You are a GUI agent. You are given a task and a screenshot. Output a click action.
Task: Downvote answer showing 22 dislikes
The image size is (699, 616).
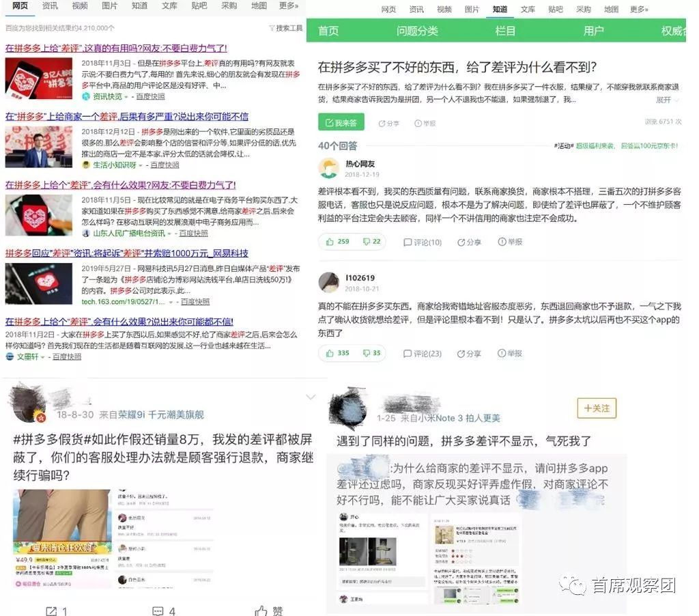(x=371, y=242)
